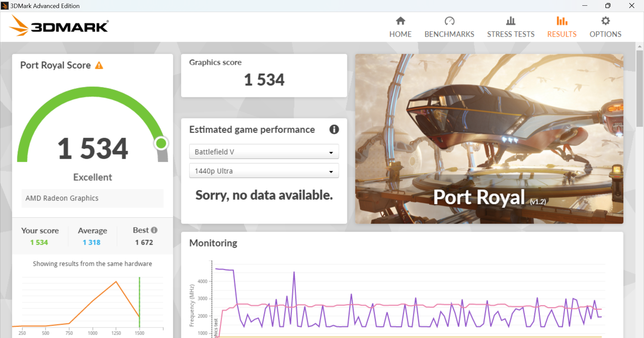644x338 pixels.
Task: Click the scrollbar up arrow
Action: 640,46
